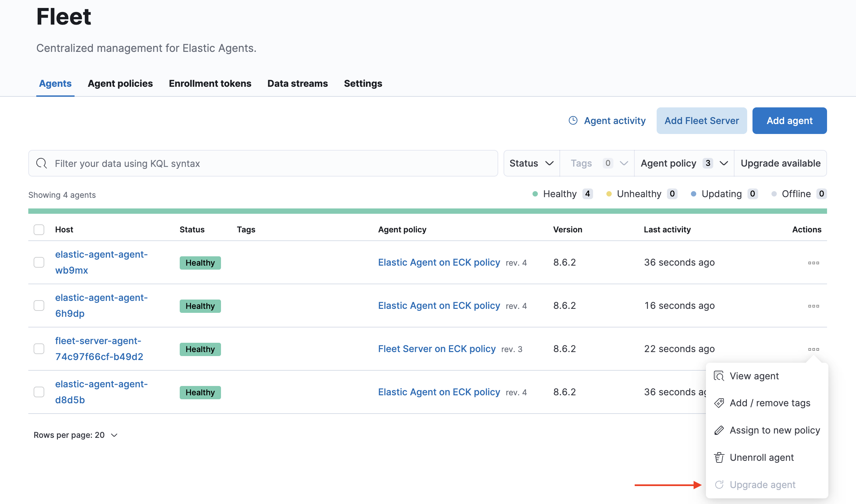Viewport: 856px width, 504px height.
Task: Toggle the select-all checkbox in table header
Action: tap(39, 230)
